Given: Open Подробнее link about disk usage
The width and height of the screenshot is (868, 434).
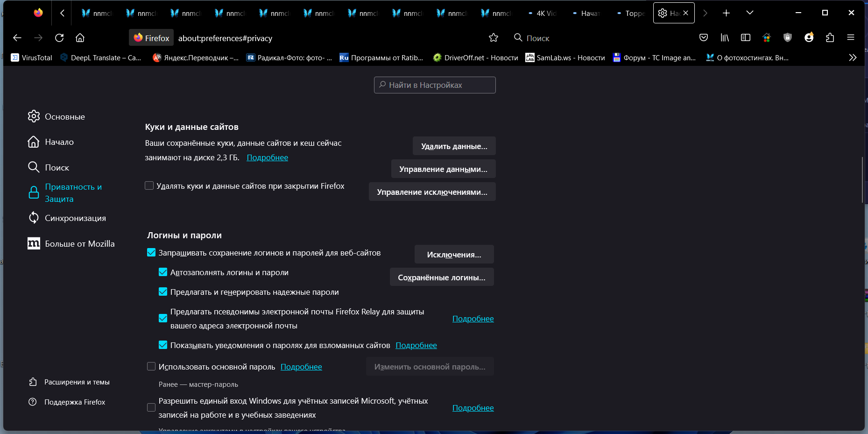Looking at the screenshot, I should pyautogui.click(x=267, y=157).
